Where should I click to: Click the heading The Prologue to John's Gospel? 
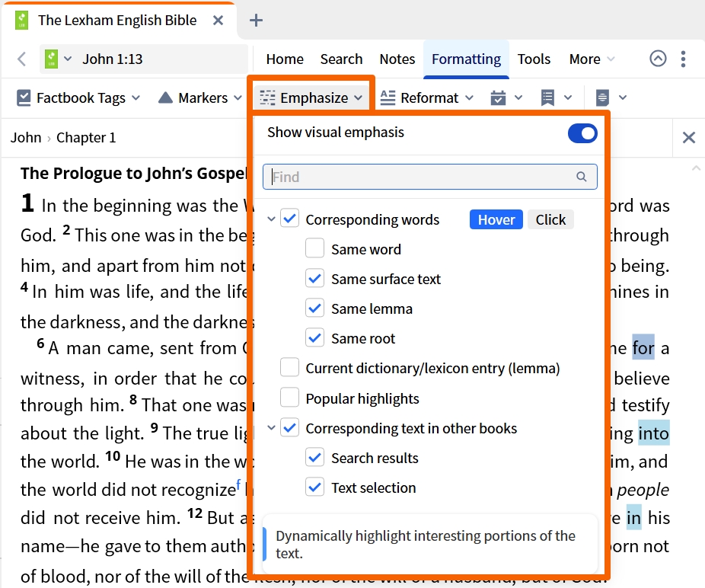134,173
